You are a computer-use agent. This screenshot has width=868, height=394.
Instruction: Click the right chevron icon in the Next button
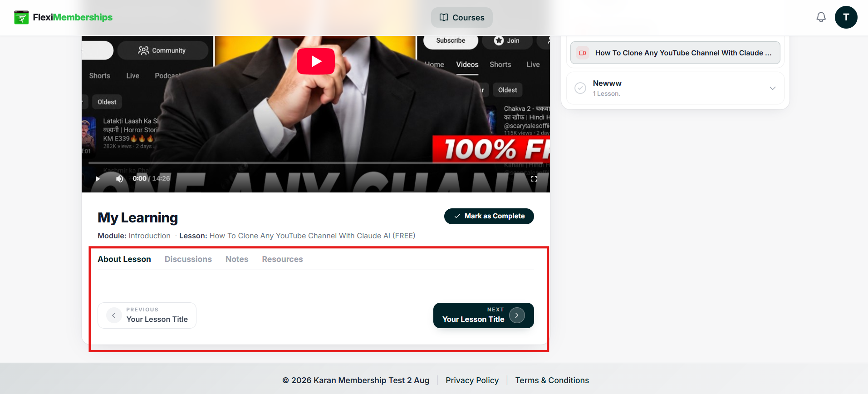click(x=517, y=315)
